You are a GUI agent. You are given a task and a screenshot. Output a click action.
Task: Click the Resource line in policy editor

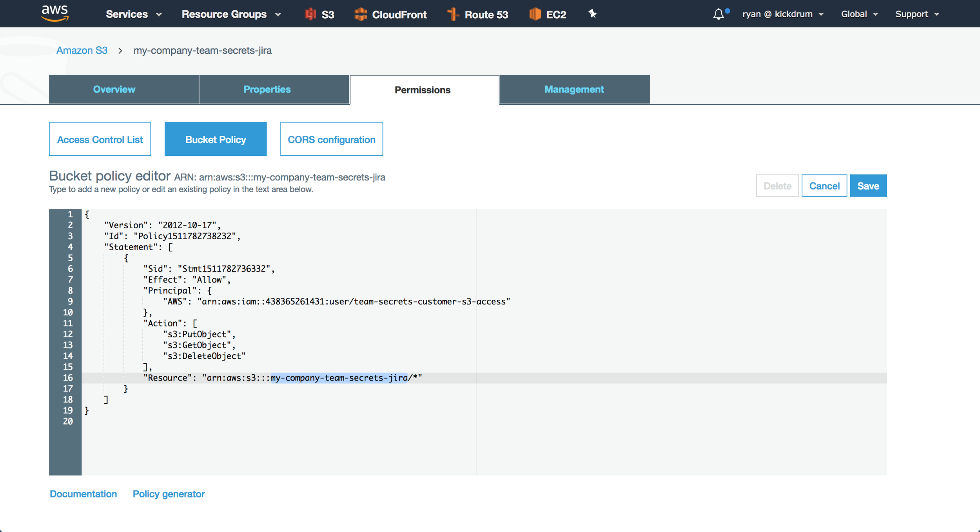484,378
